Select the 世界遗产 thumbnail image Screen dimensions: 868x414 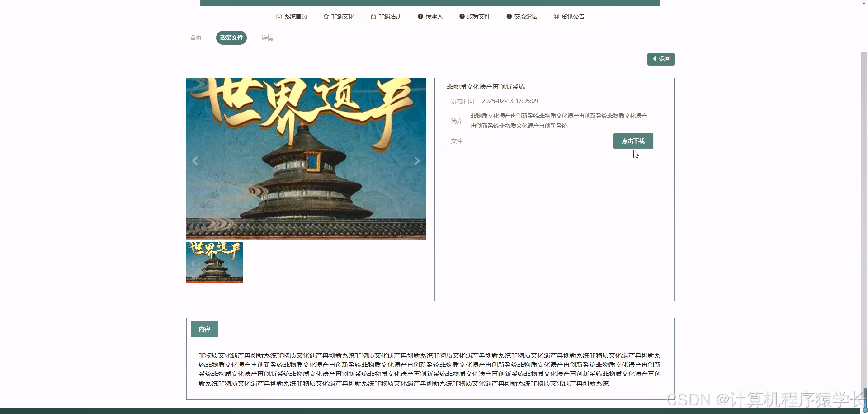coord(214,263)
